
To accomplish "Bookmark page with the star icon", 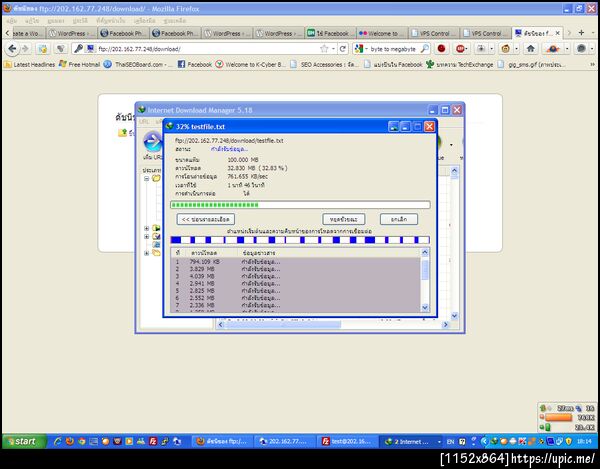I will (324, 49).
